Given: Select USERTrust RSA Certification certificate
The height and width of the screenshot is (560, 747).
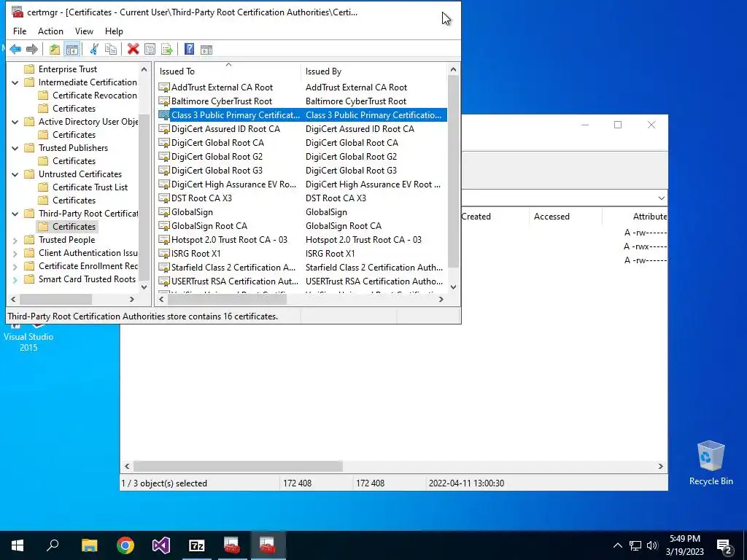Looking at the screenshot, I should pyautogui.click(x=302, y=281).
